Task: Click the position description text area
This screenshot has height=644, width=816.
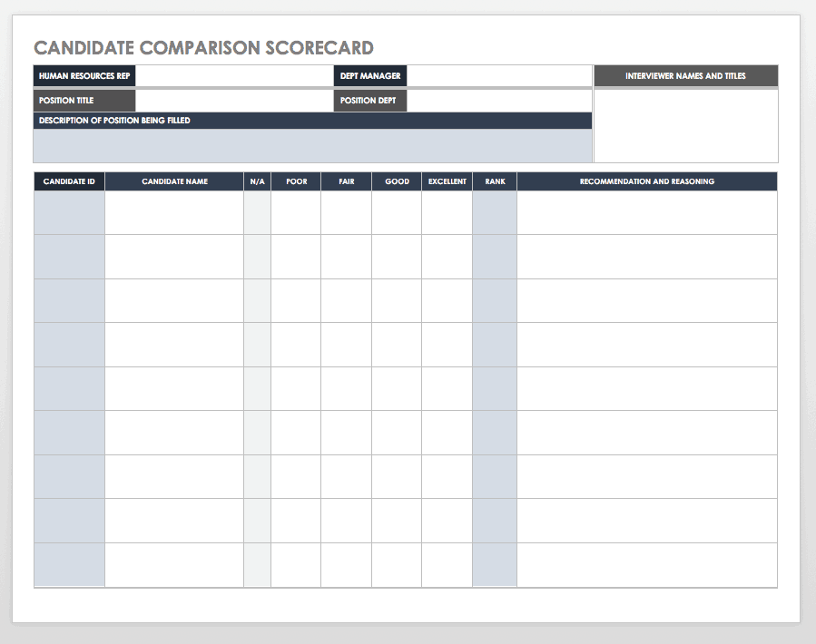Action: (312, 146)
